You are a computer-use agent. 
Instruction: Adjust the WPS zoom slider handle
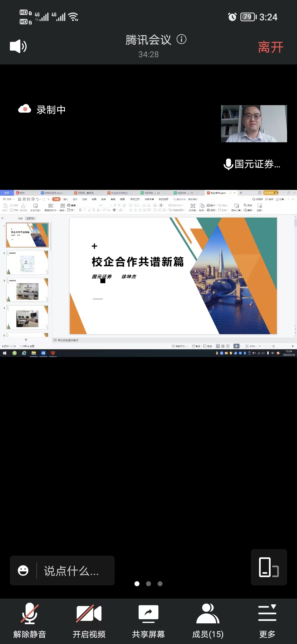coord(274,346)
